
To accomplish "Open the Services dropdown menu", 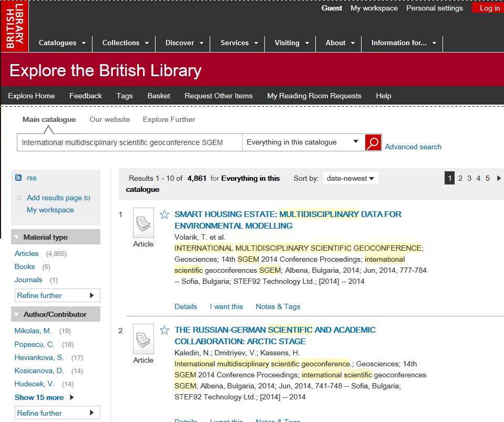I will point(239,43).
